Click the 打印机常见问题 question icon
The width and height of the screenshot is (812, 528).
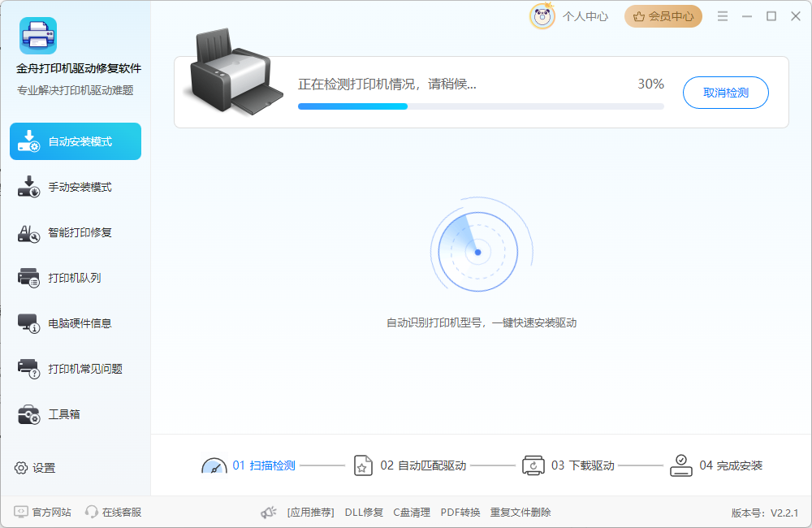tap(28, 369)
